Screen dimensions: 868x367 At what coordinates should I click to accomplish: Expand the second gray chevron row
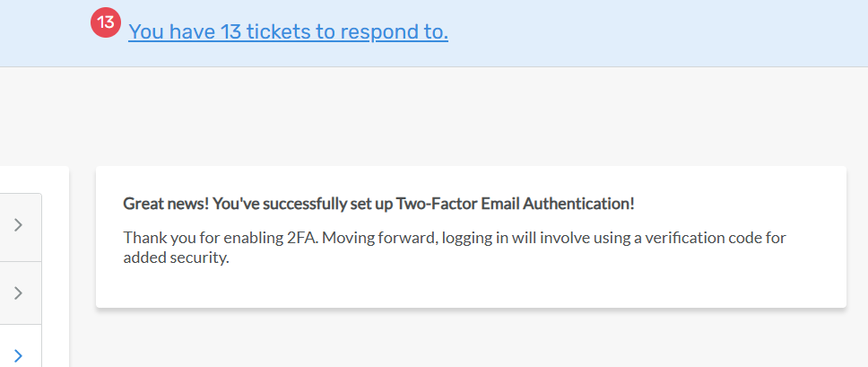click(x=18, y=293)
